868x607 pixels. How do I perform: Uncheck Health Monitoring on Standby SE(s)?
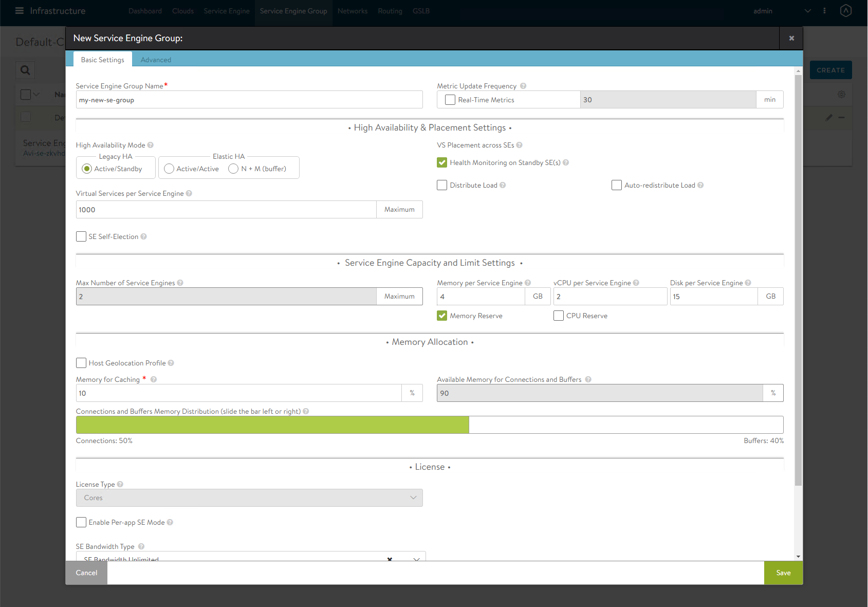(x=442, y=162)
